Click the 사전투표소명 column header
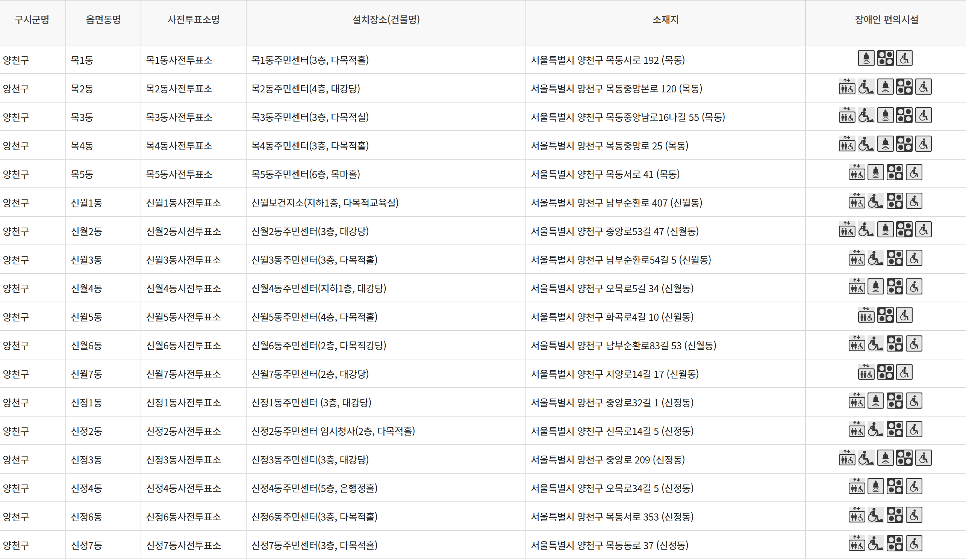The image size is (966, 560). tap(193, 20)
